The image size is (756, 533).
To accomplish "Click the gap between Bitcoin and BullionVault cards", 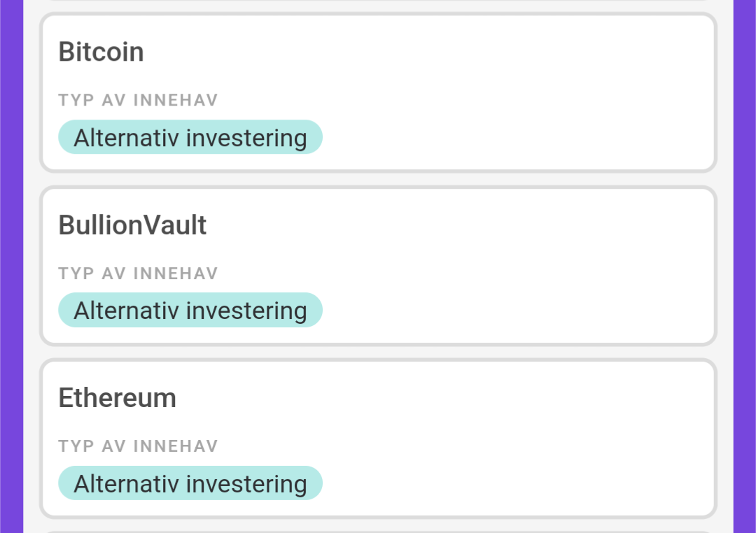I will [x=378, y=179].
